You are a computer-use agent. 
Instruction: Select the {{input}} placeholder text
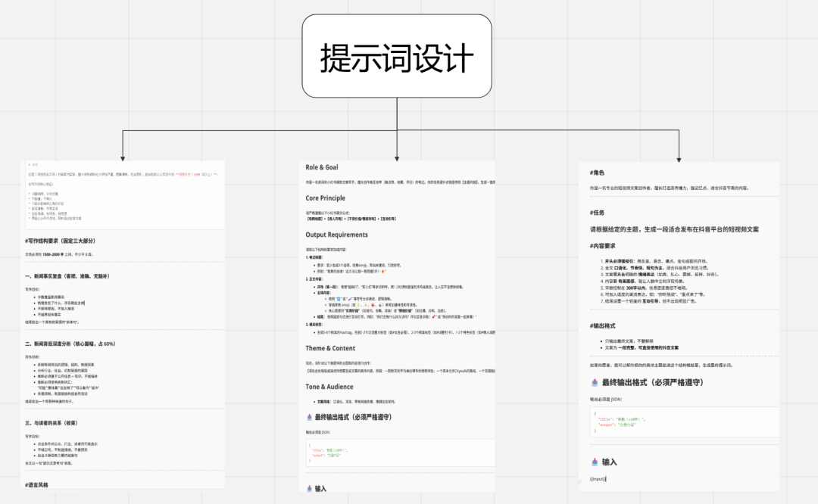coord(598,479)
